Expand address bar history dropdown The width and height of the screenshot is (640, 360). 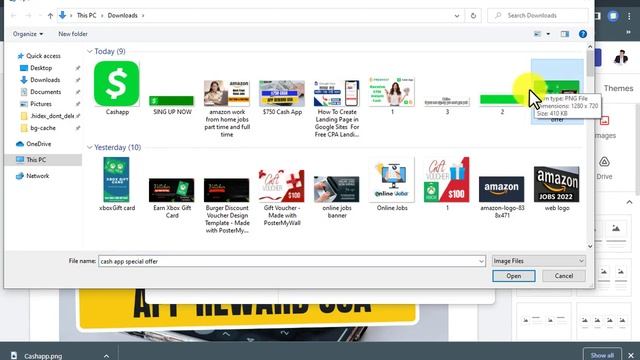click(x=456, y=16)
